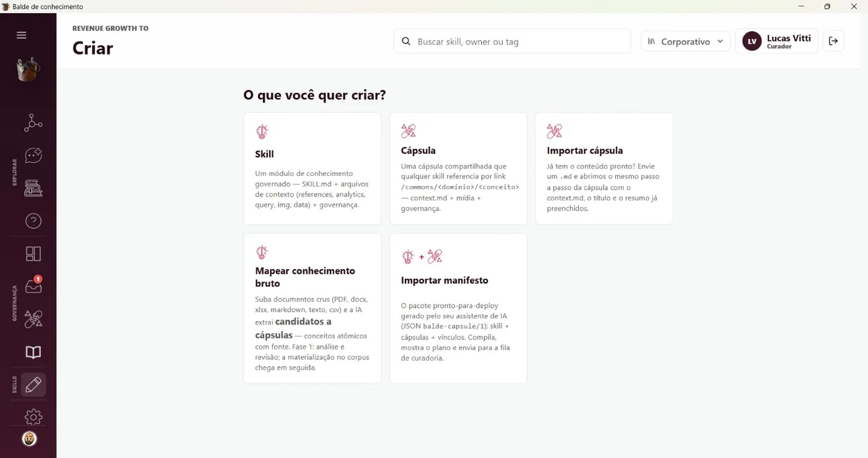Click 'REVENUE GROWTH TO' breadcrumb text
868x458 pixels.
coord(110,29)
